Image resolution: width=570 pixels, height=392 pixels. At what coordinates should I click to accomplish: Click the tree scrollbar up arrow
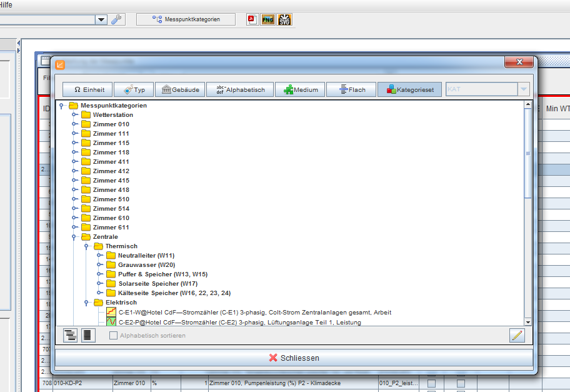pyautogui.click(x=528, y=105)
